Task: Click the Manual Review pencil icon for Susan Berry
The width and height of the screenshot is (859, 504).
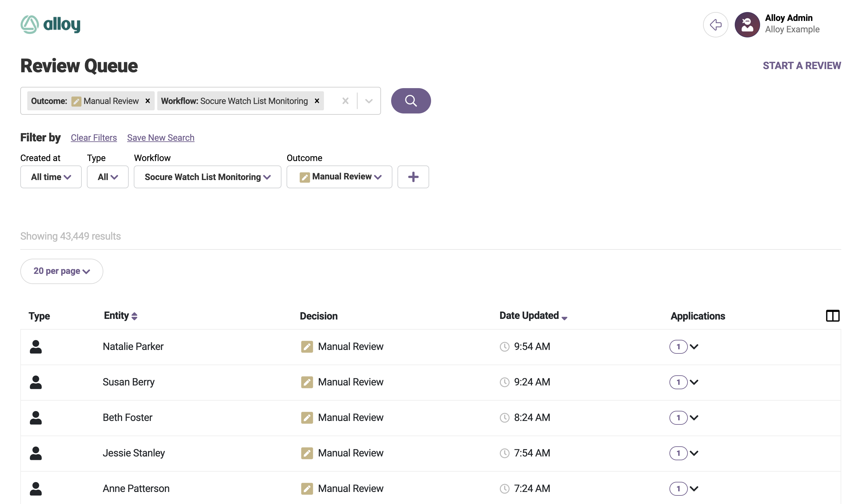Action: point(307,382)
